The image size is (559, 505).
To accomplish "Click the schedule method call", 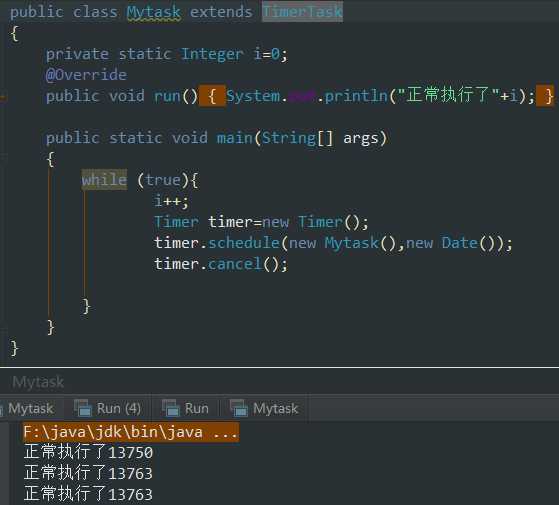I will point(243,243).
